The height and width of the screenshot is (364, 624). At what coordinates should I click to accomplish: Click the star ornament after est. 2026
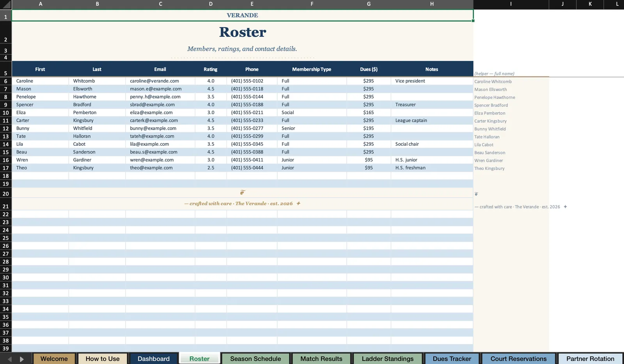(x=298, y=203)
